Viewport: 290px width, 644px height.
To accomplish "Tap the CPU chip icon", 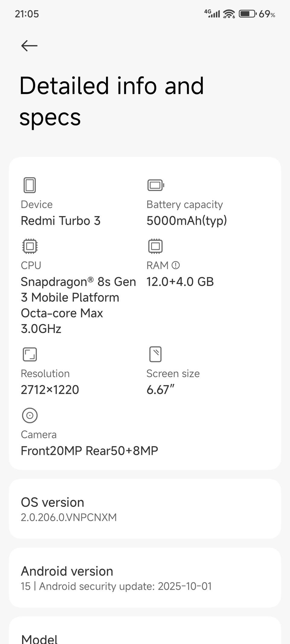I will click(x=30, y=246).
